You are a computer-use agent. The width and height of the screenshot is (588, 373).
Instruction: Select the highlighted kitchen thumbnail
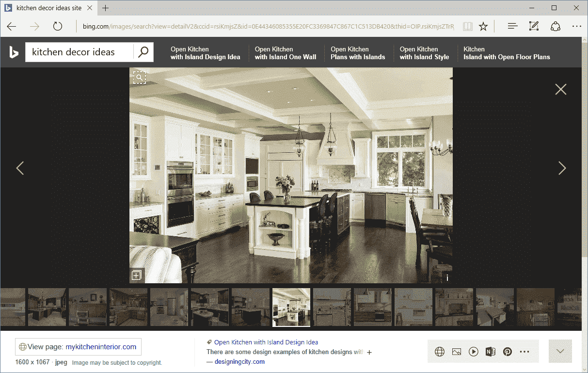[x=291, y=307]
